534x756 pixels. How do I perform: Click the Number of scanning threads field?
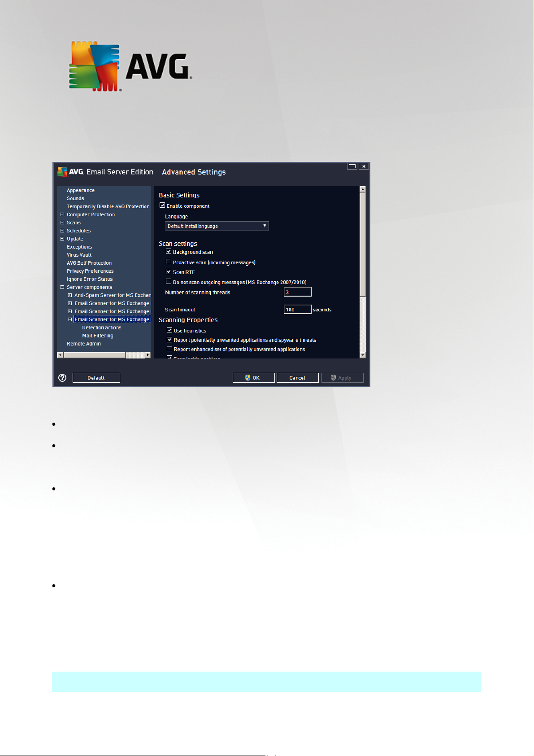[297, 292]
